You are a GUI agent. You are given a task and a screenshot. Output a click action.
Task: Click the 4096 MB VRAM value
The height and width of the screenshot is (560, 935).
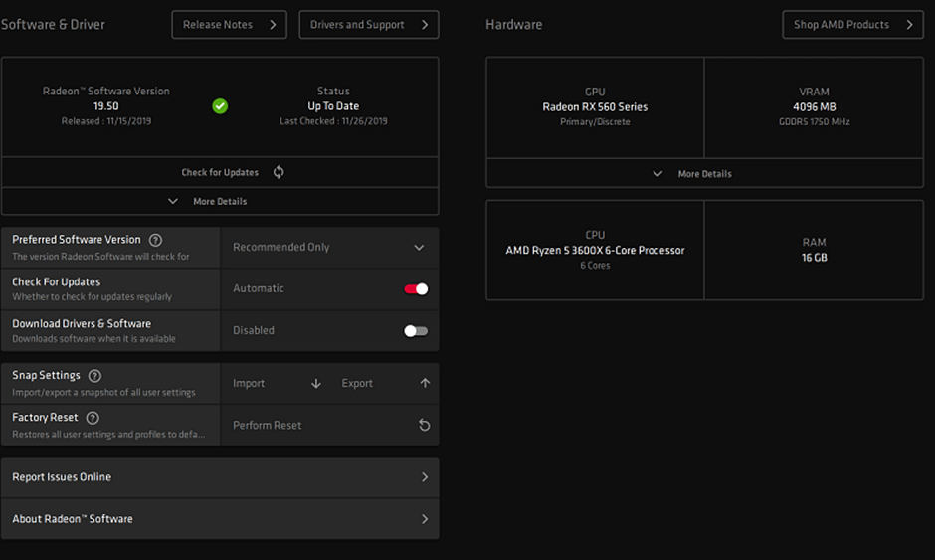pos(814,106)
